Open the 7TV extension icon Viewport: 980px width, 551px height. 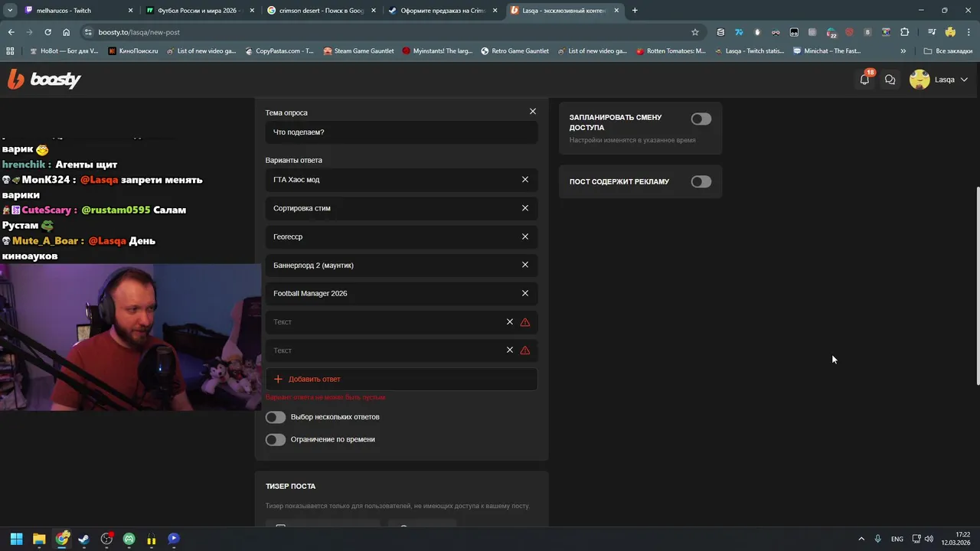click(739, 32)
